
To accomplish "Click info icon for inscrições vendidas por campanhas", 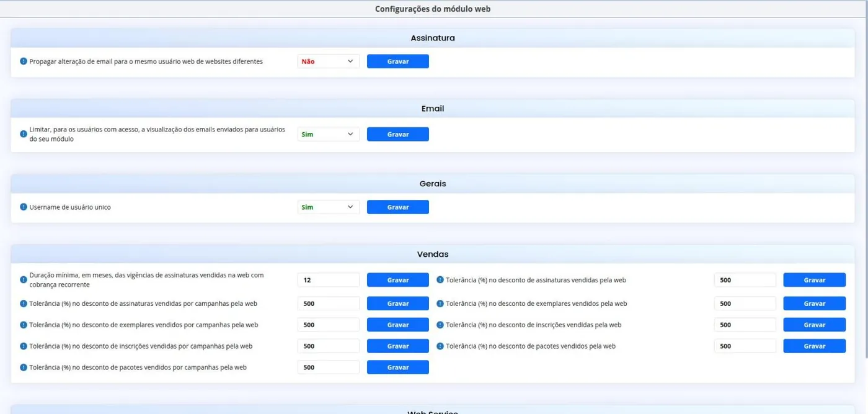I will (24, 346).
